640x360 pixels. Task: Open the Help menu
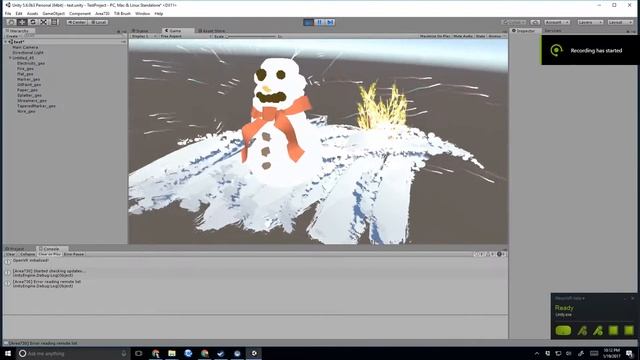159,13
